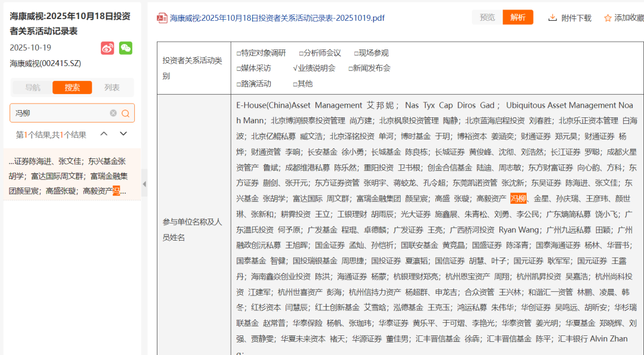Toggle to 预览 view mode

point(487,17)
